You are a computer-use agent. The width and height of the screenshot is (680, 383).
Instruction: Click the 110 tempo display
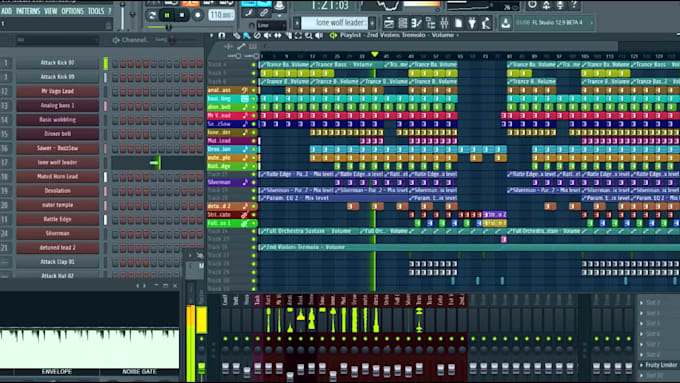click(x=220, y=15)
